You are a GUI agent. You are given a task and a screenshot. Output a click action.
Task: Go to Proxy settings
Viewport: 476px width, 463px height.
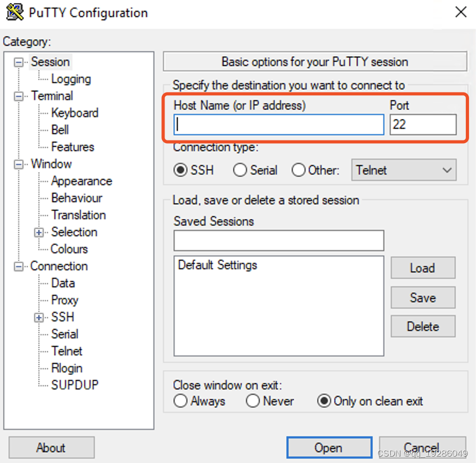pyautogui.click(x=65, y=300)
